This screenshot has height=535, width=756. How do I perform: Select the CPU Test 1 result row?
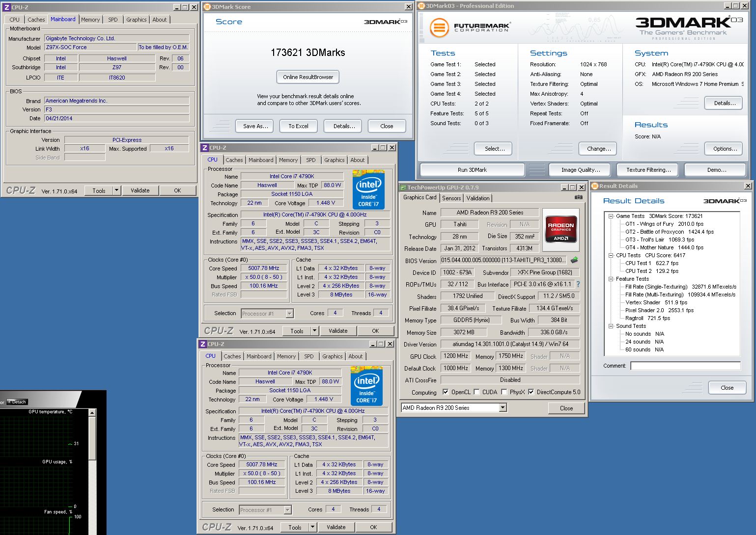click(652, 263)
